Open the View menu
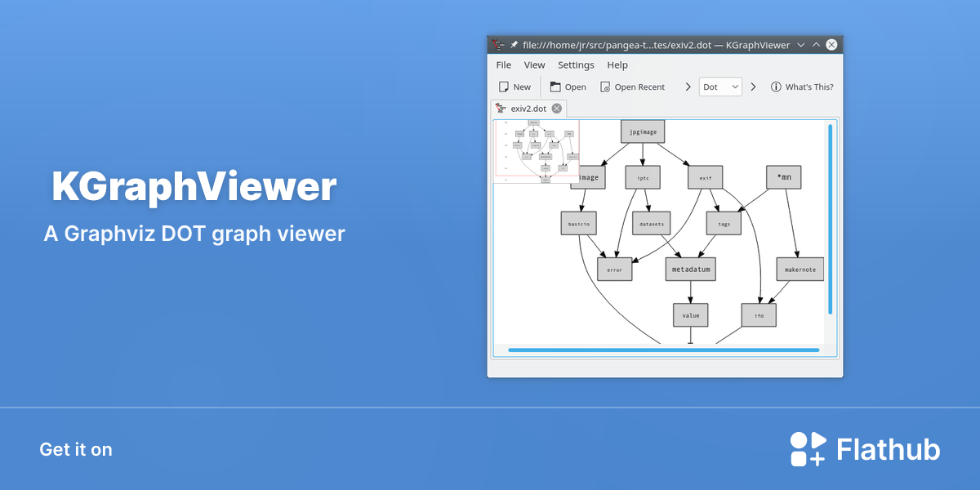 (x=535, y=65)
